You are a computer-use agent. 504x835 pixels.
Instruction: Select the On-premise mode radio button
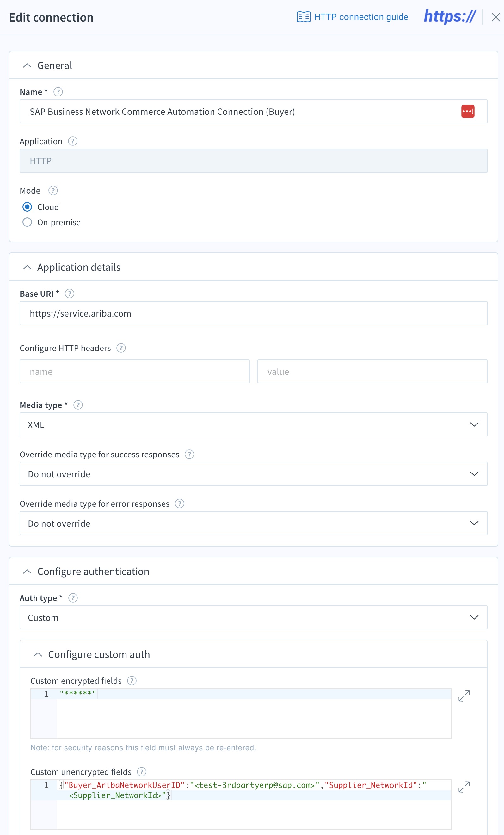[27, 222]
